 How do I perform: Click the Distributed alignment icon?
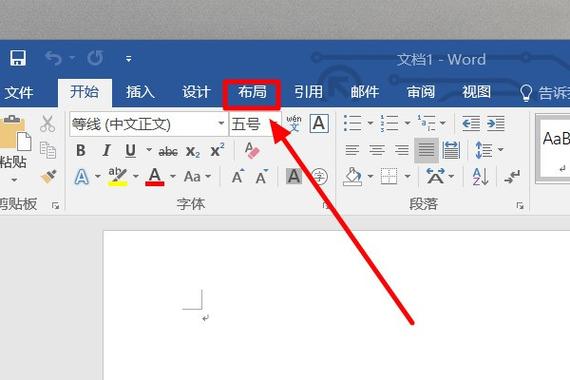[451, 150]
